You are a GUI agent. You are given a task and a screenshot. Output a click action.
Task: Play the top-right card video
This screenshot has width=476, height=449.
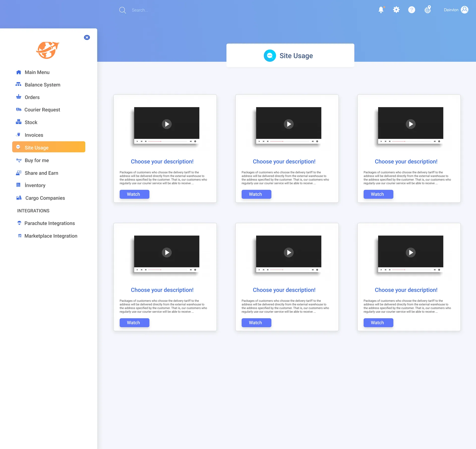pyautogui.click(x=411, y=124)
